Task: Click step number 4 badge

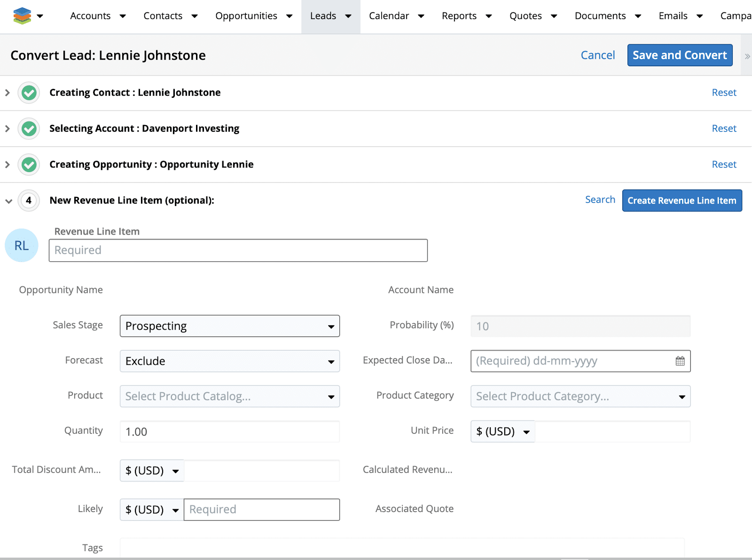Action: tap(29, 200)
